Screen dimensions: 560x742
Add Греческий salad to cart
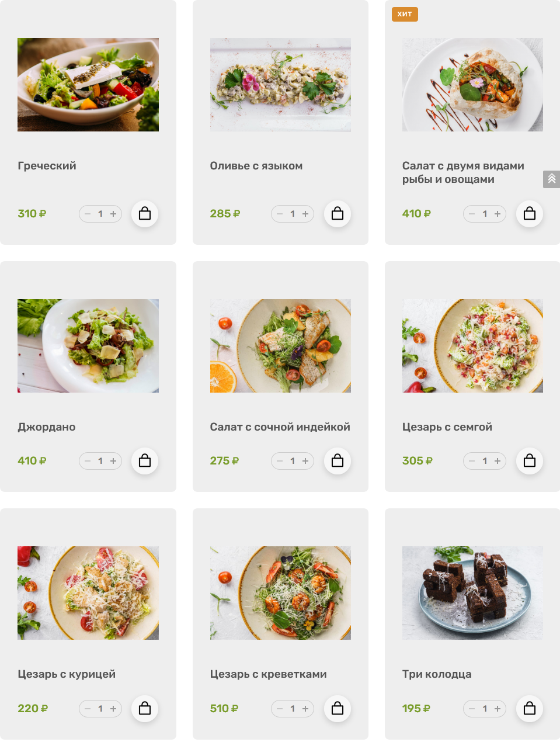point(145,214)
